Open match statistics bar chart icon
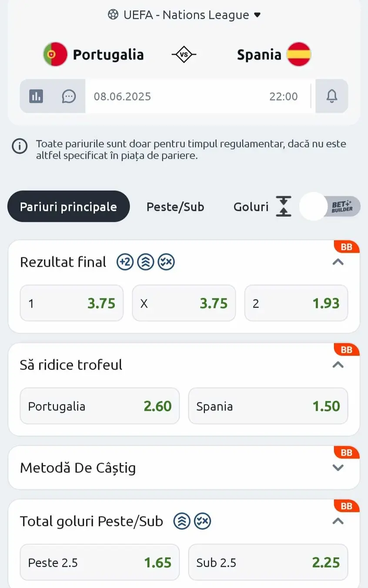368x588 pixels. pos(36,96)
